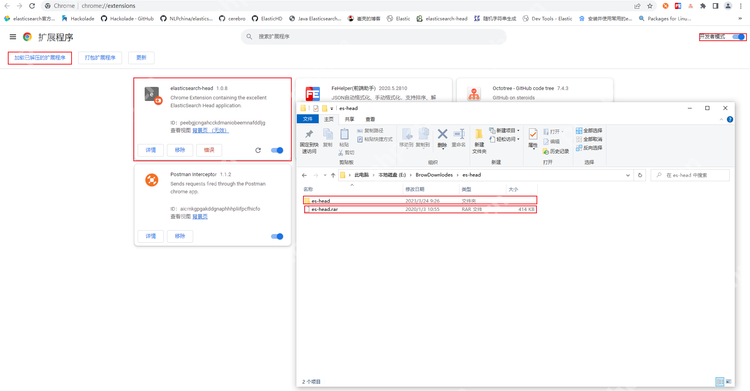Click the search extensions field

[x=374, y=37]
